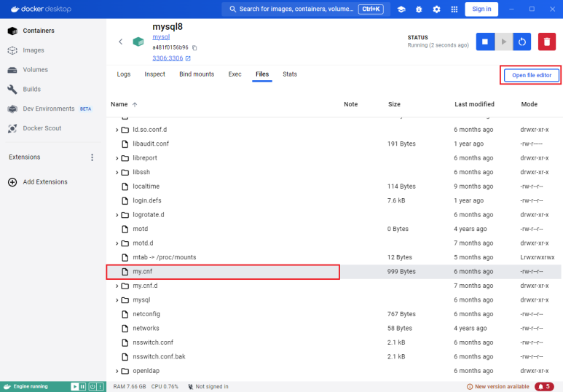Switch to the Bind mounts tab
The height and width of the screenshot is (392, 563).
pyautogui.click(x=197, y=74)
